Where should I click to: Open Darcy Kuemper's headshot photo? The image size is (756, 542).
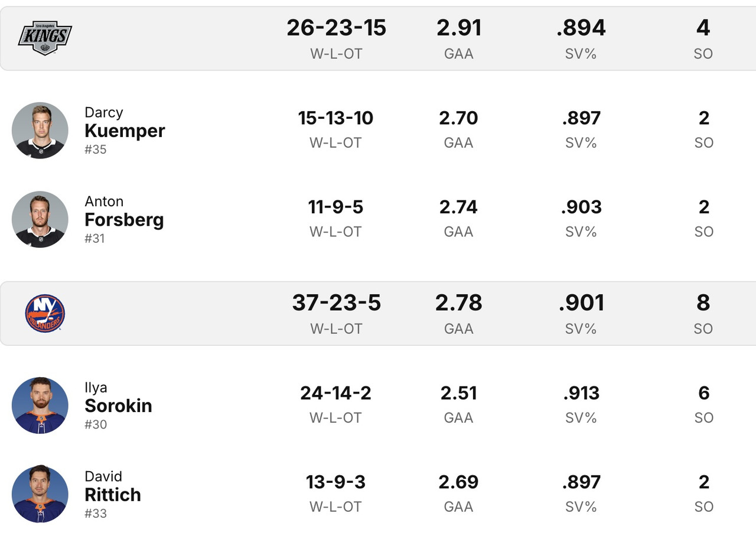[40, 131]
